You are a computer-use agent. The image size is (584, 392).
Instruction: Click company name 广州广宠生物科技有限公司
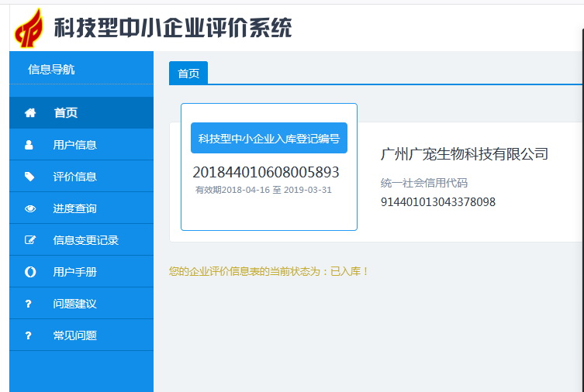click(x=465, y=154)
